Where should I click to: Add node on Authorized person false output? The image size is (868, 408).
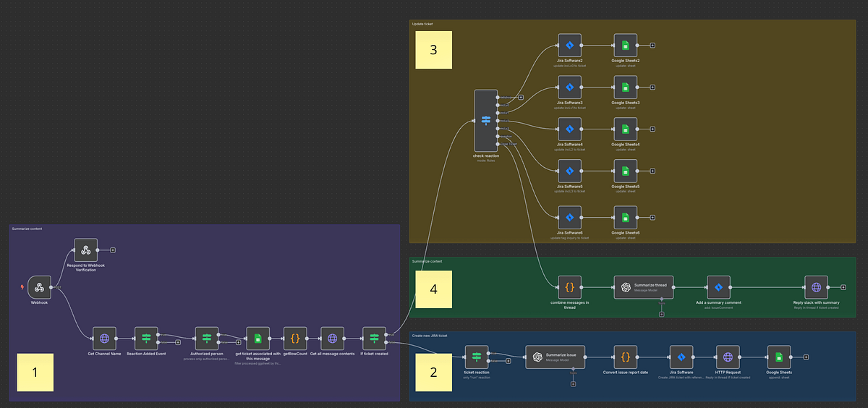click(238, 341)
